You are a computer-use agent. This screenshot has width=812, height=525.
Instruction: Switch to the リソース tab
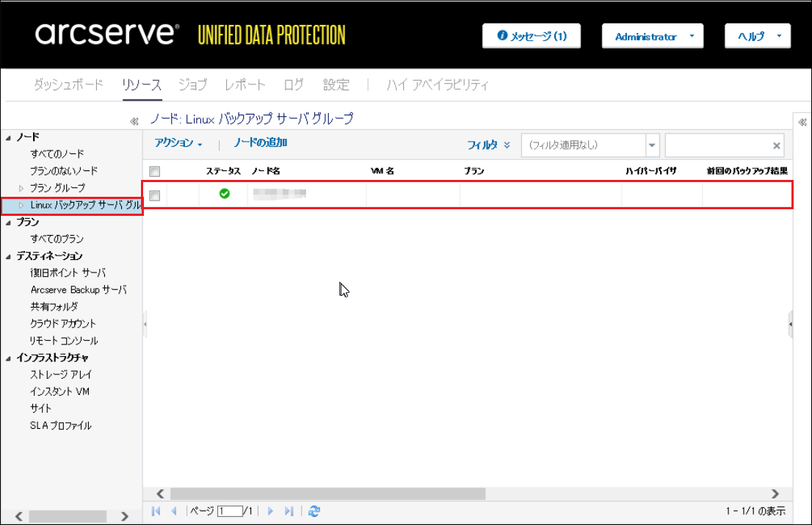point(142,84)
